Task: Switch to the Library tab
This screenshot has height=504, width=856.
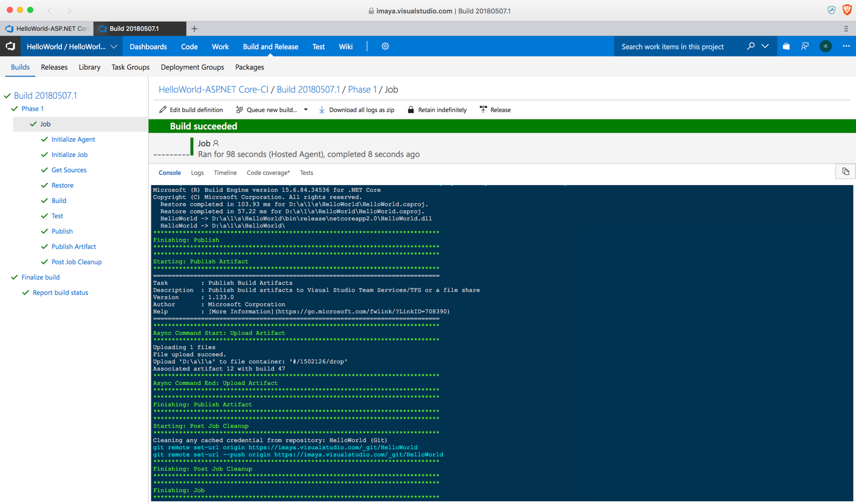Action: point(89,67)
